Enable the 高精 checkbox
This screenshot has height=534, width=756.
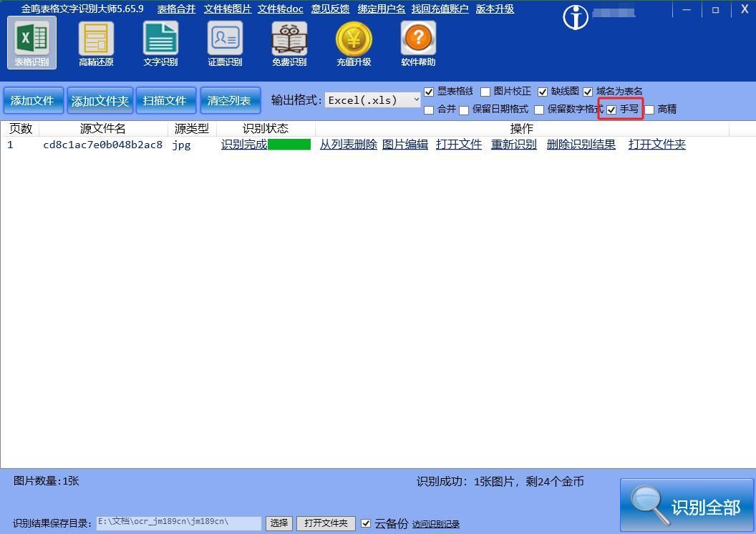[649, 110]
